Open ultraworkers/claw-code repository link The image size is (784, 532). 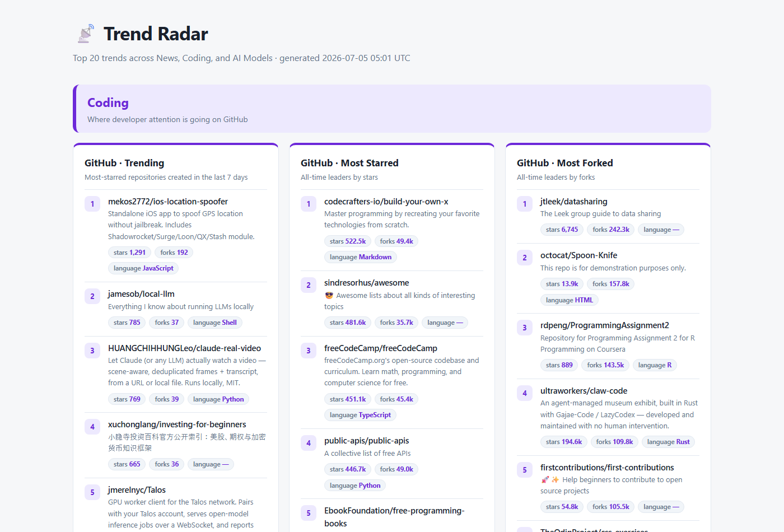pos(584,391)
